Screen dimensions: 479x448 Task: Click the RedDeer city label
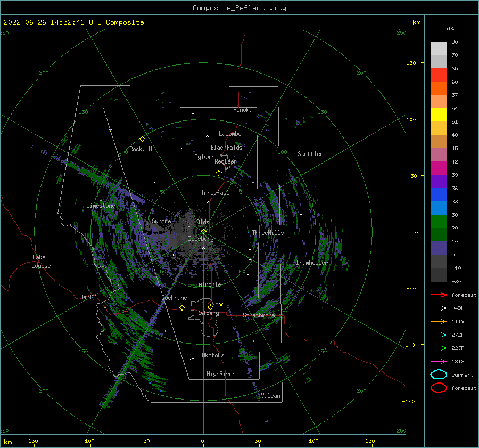(x=226, y=161)
